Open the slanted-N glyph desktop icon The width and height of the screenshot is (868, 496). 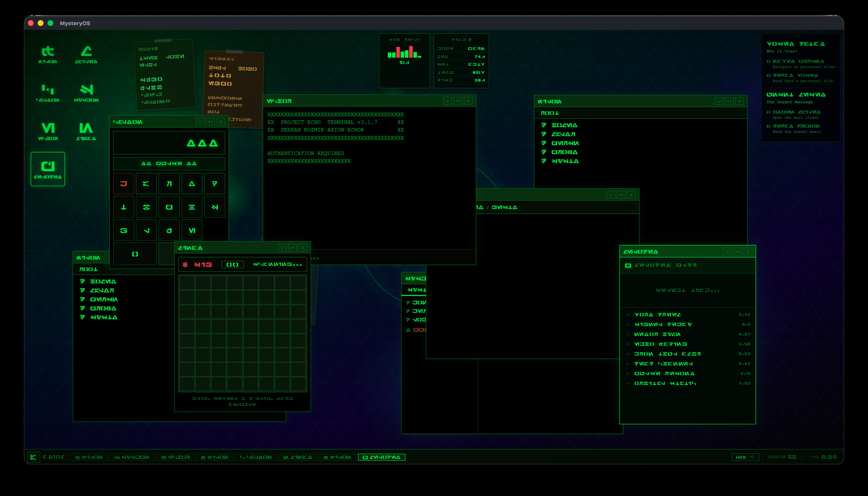pyautogui.click(x=86, y=91)
